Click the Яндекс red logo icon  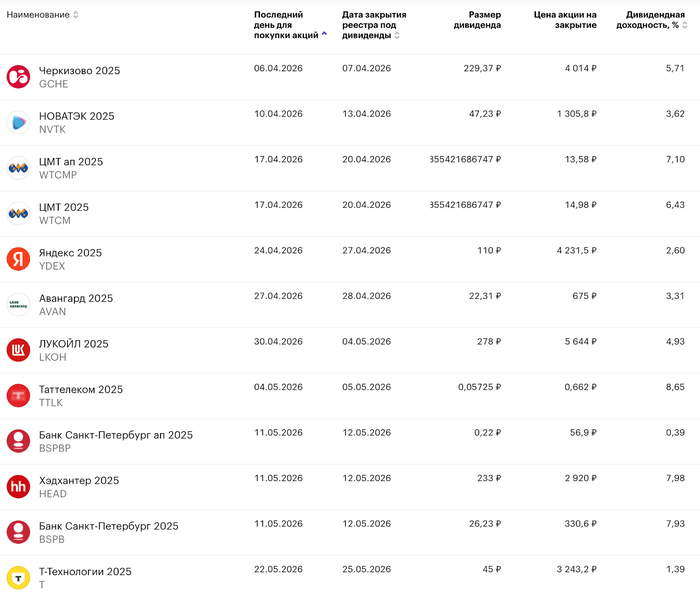(18, 259)
